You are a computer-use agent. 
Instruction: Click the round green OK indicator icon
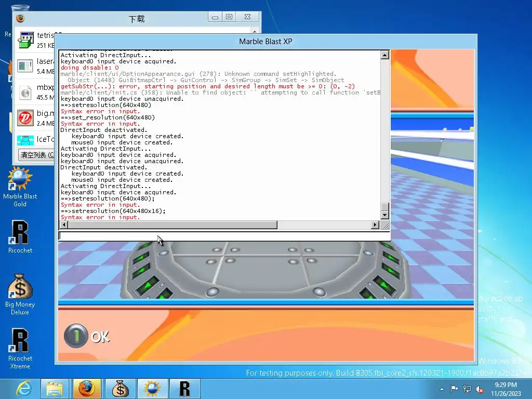pos(76,336)
